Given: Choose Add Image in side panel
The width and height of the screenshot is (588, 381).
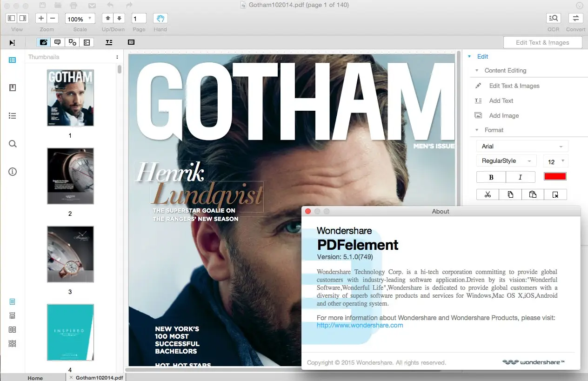Looking at the screenshot, I should (504, 115).
